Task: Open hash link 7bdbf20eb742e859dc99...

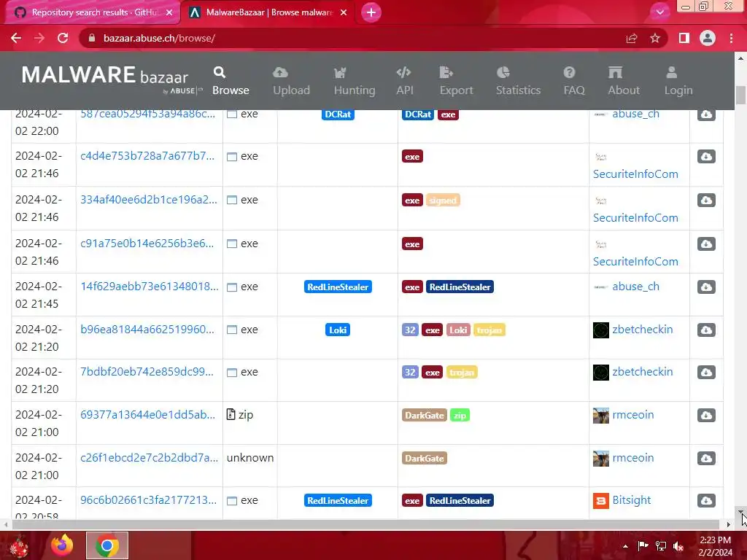Action: click(147, 371)
